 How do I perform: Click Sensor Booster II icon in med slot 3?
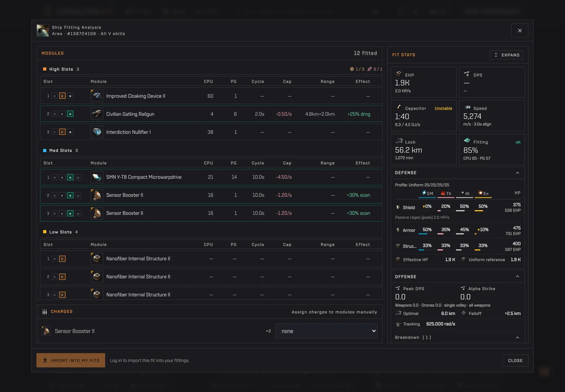click(x=97, y=213)
